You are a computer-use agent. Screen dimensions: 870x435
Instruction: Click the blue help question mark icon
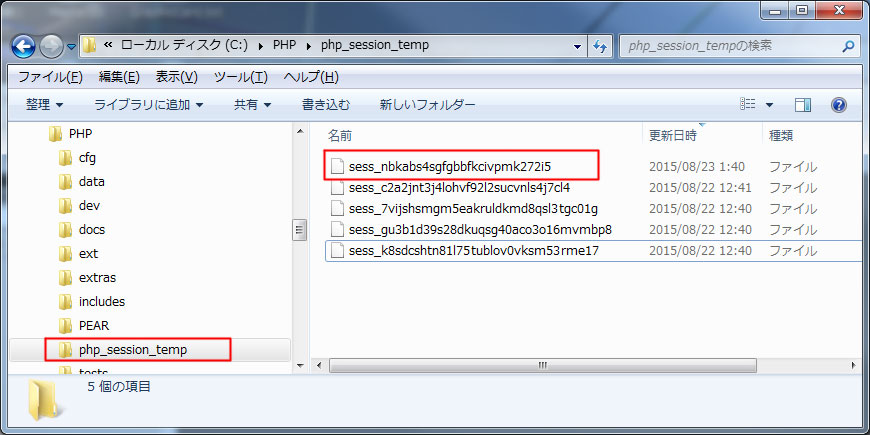click(x=839, y=104)
